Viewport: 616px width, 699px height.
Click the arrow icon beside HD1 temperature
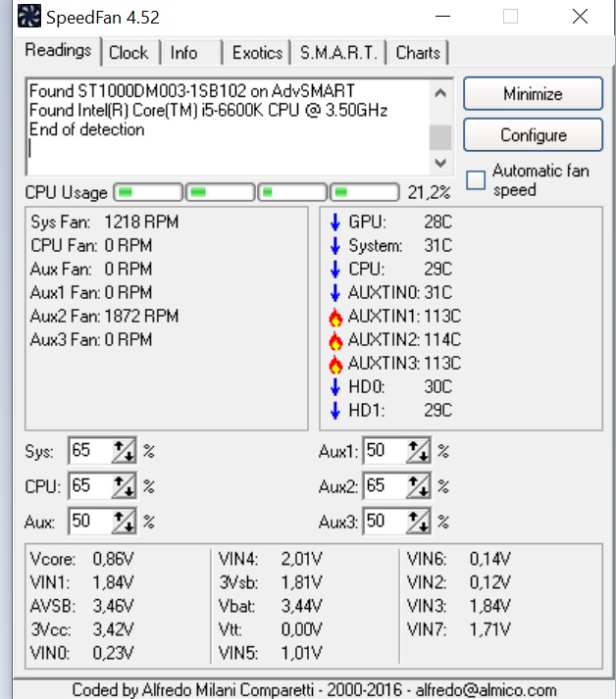(335, 410)
